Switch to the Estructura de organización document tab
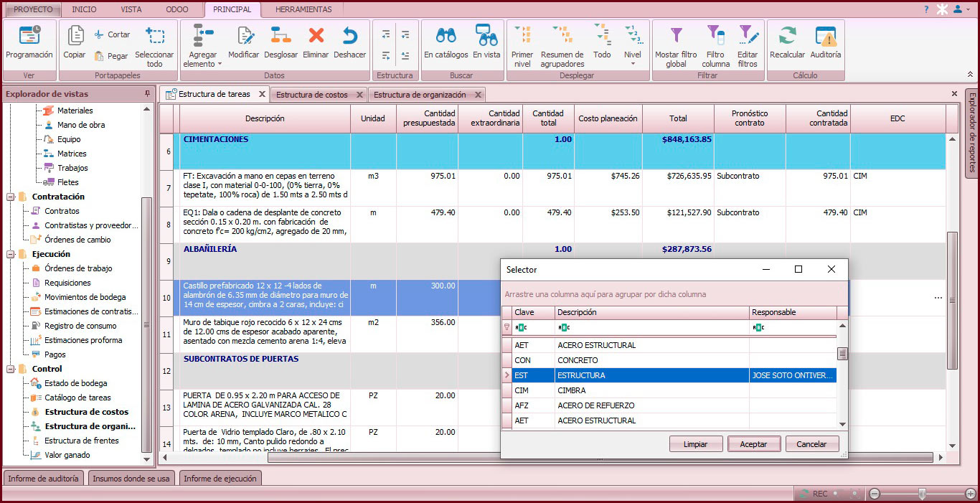 point(420,95)
